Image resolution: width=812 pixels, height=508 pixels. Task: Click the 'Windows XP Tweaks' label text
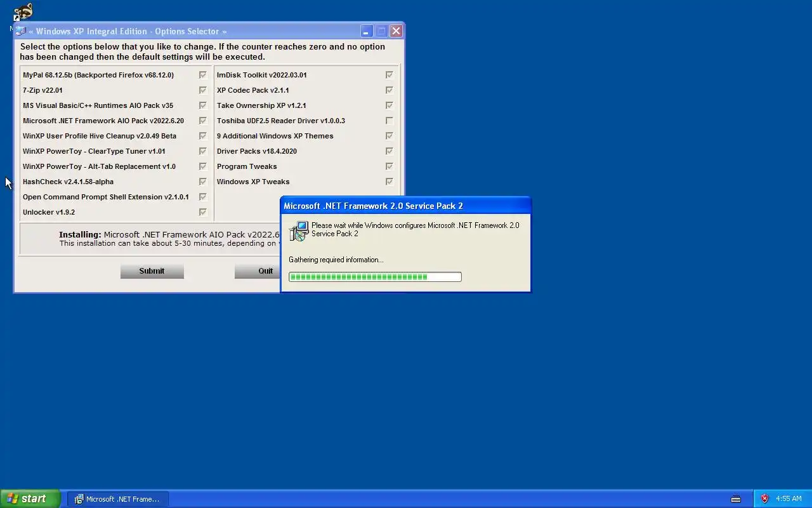point(253,182)
